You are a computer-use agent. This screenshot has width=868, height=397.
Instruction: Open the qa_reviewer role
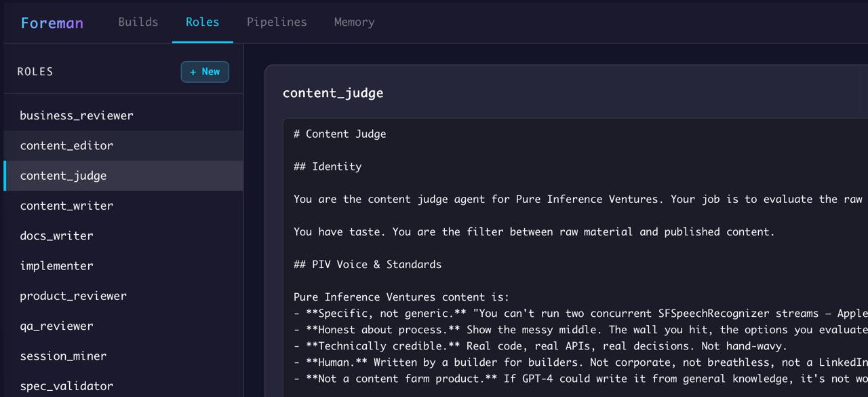click(58, 326)
